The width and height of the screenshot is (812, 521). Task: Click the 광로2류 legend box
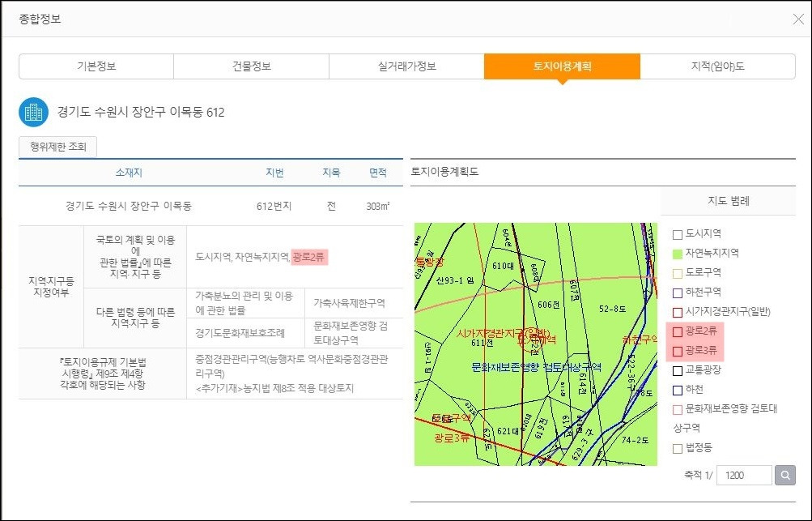tap(678, 331)
